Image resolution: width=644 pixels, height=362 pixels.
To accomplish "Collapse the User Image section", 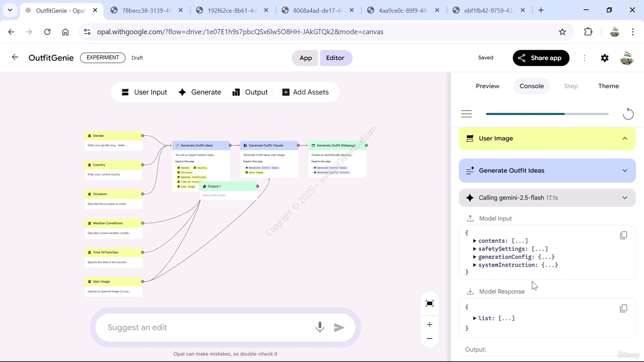I will (547, 138).
